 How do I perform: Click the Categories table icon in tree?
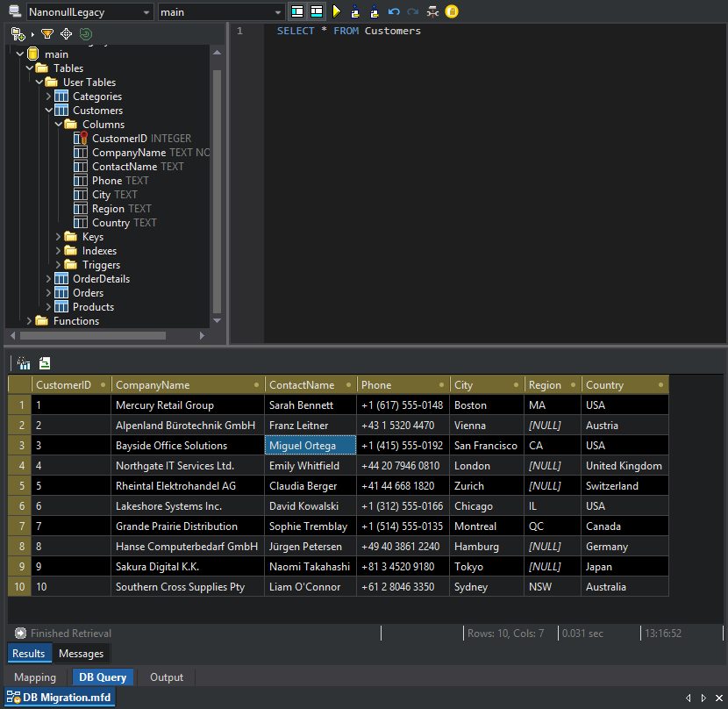[61, 97]
